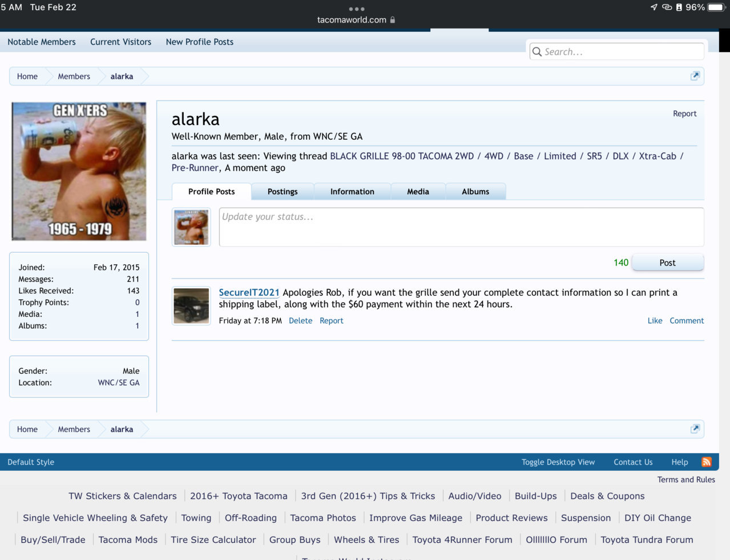Open the Towing forum link
This screenshot has height=560, width=730.
[196, 518]
